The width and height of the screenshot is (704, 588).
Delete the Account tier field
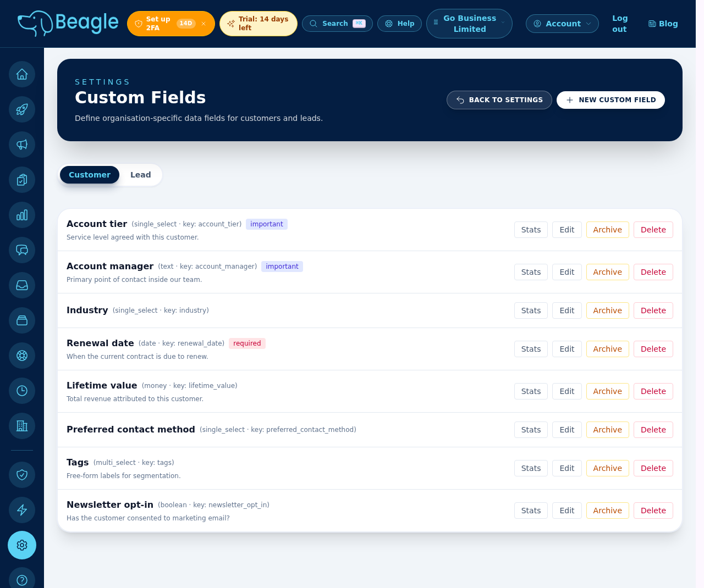653,230
